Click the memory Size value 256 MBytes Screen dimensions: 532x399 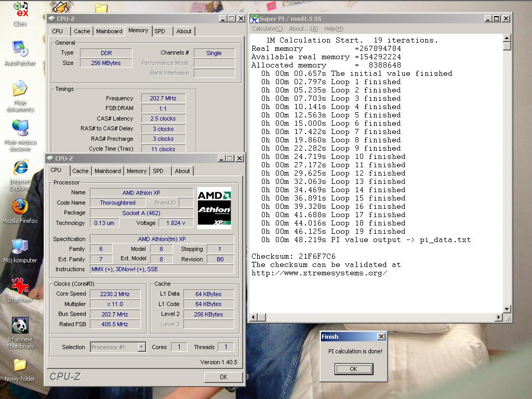pyautogui.click(x=106, y=63)
